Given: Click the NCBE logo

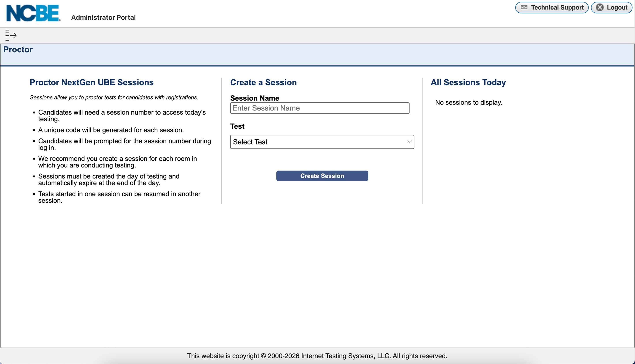Looking at the screenshot, I should (x=33, y=13).
